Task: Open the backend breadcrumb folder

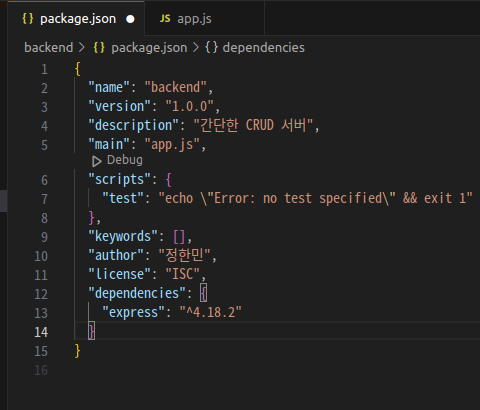Action: pyautogui.click(x=48, y=47)
